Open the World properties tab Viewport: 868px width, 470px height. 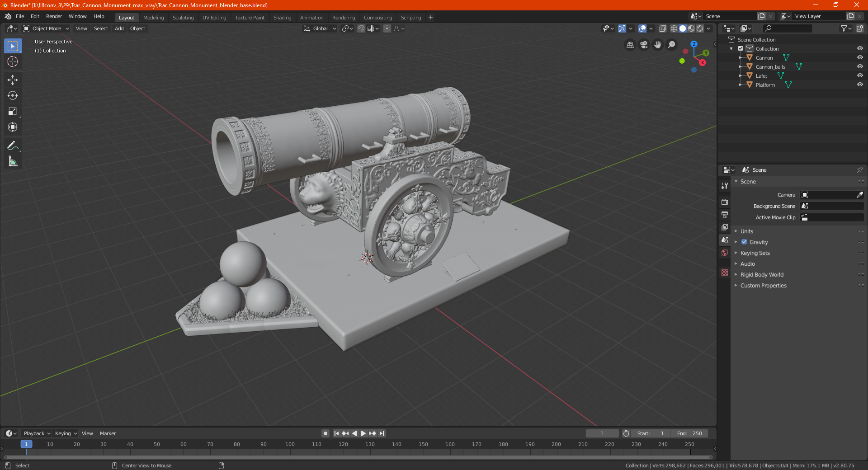(x=725, y=253)
